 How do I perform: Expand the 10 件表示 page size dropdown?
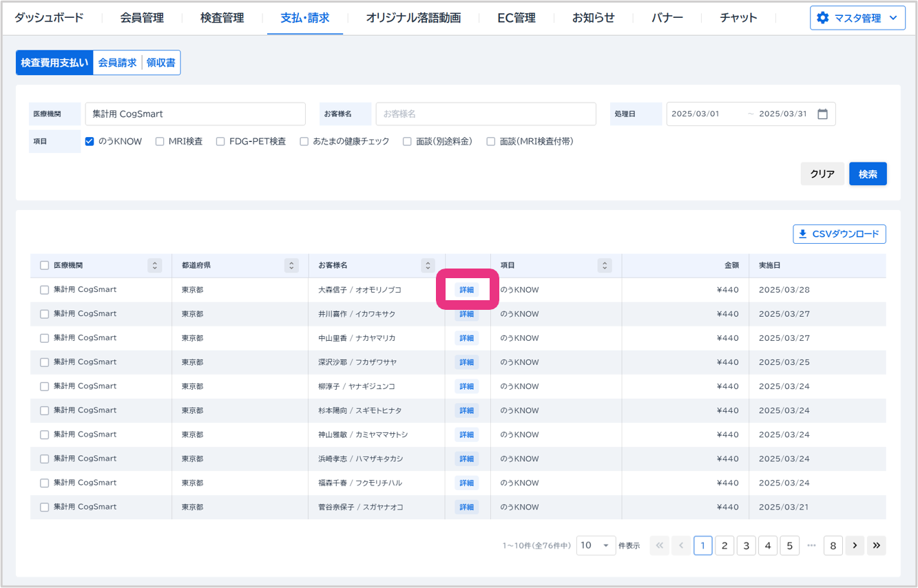[x=596, y=545]
